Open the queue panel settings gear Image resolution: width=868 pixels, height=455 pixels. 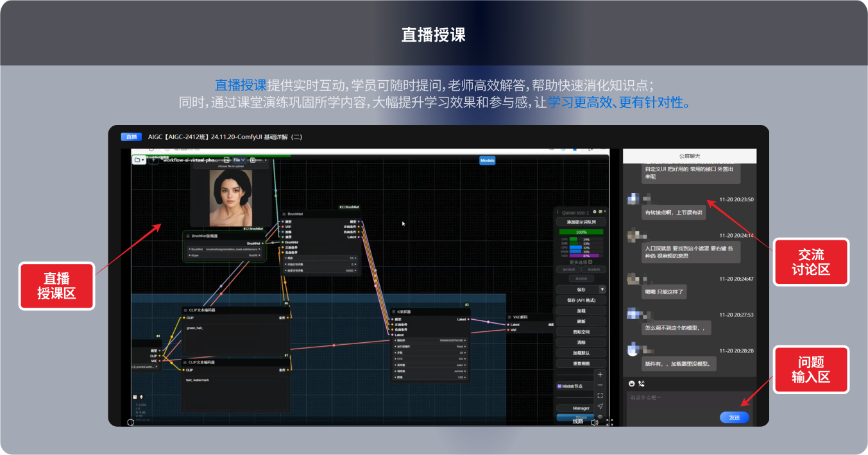595,211
